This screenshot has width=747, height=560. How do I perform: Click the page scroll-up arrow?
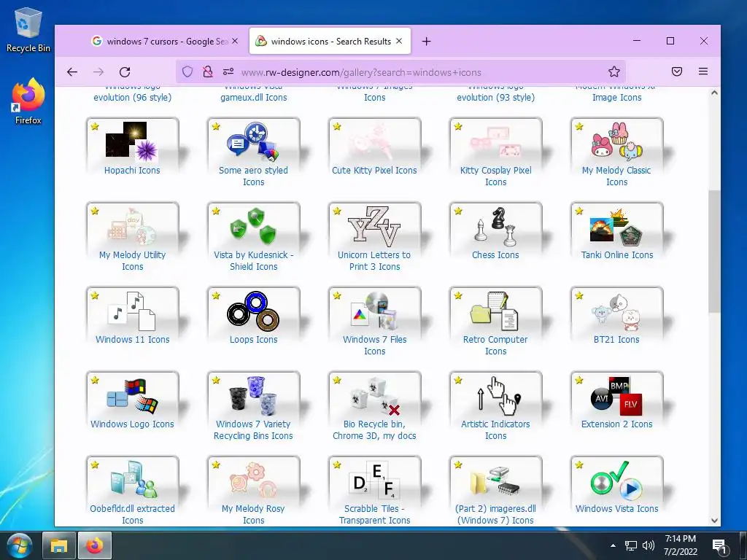click(x=714, y=93)
